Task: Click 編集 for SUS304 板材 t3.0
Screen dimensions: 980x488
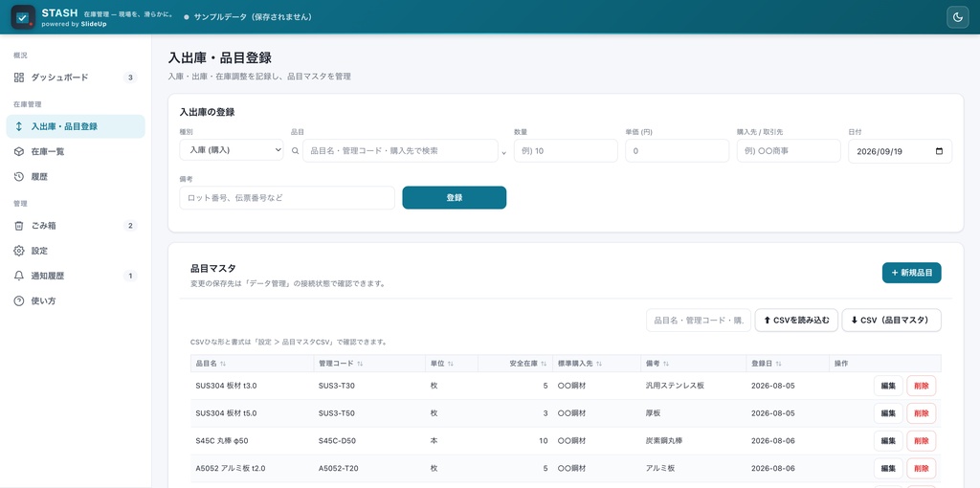Action: [x=888, y=386]
